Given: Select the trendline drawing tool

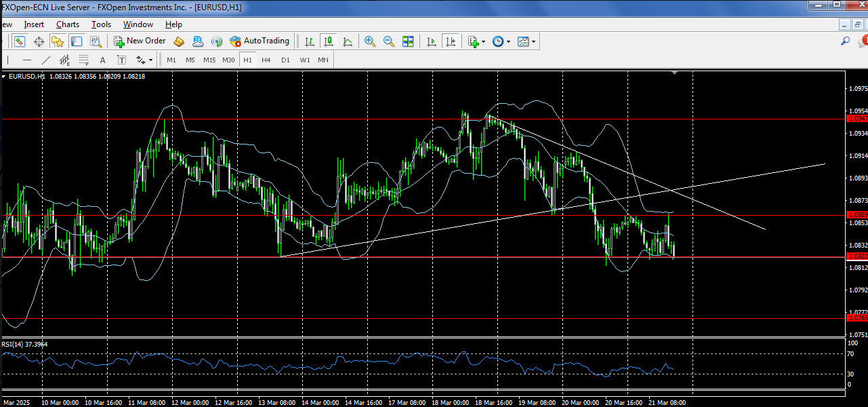Looking at the screenshot, I should click(x=45, y=60).
